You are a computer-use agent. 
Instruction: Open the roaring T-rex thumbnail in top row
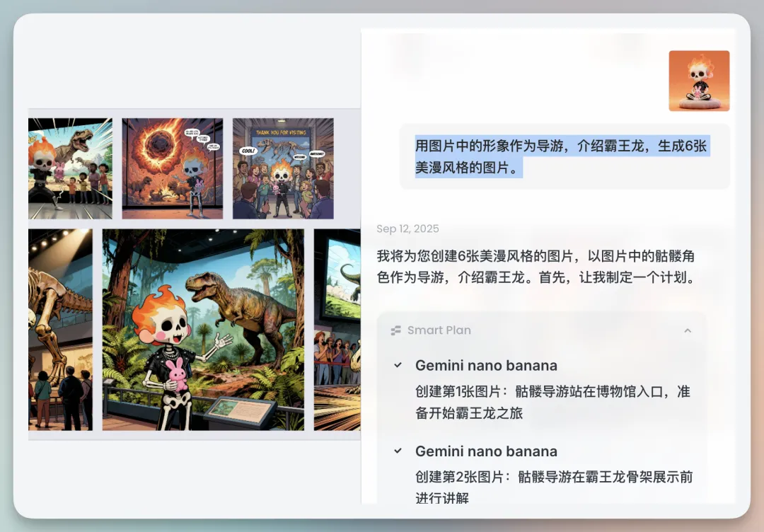pyautogui.click(x=70, y=168)
